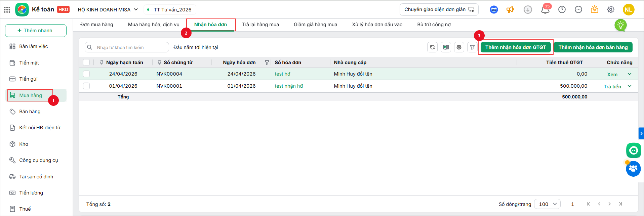The width and height of the screenshot is (644, 216).
Task: Switch to Xử lý hóa đơn đầu vào tab
Action: pyautogui.click(x=377, y=25)
